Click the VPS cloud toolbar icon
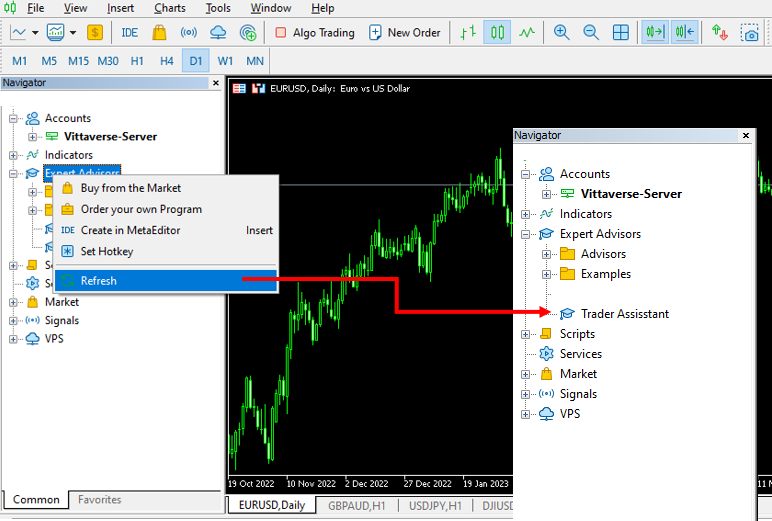The height and width of the screenshot is (521, 772). pos(218,33)
